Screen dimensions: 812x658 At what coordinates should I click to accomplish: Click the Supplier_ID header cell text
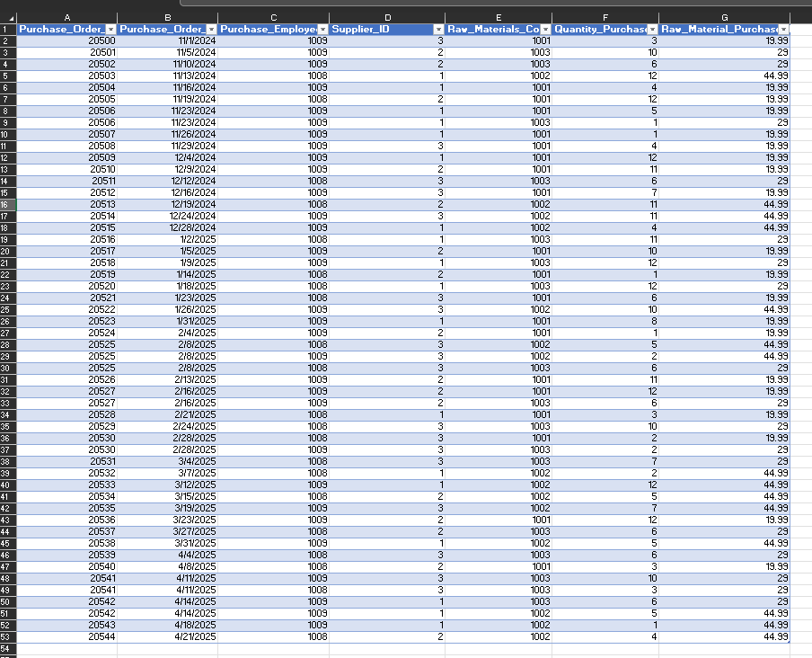tap(360, 29)
